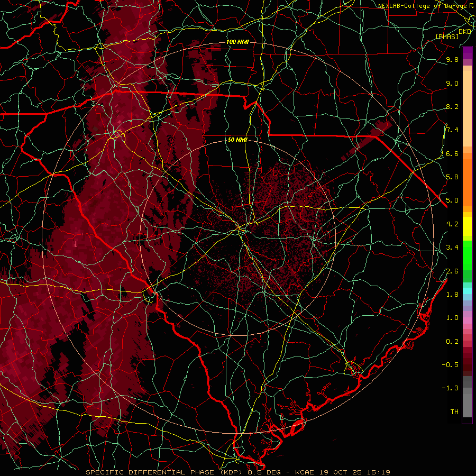Click the DKD label above the color scale
This screenshot has height=476, width=476.
464,32
